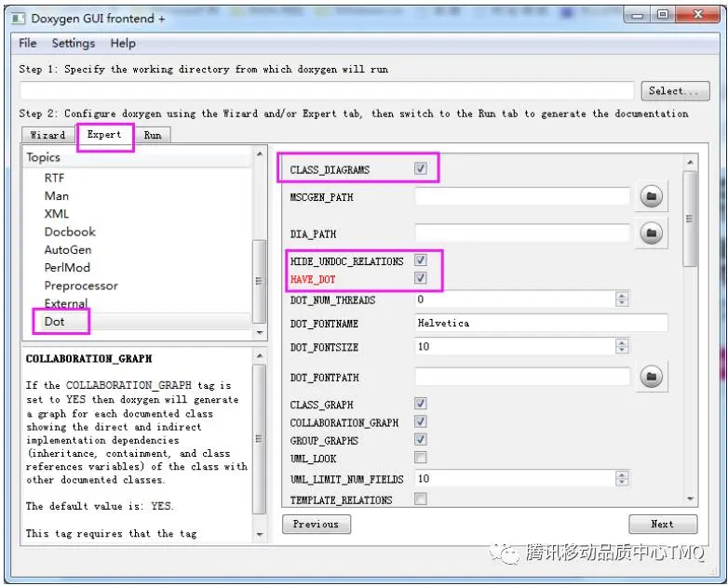This screenshot has height=586, width=728.
Task: Click the options panel scroll-down arrow
Action: tap(690, 499)
